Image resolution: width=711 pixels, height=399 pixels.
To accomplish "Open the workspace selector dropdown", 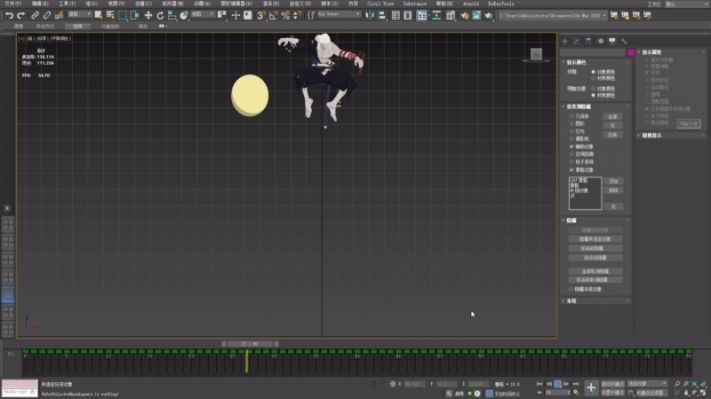I will pos(687,4).
